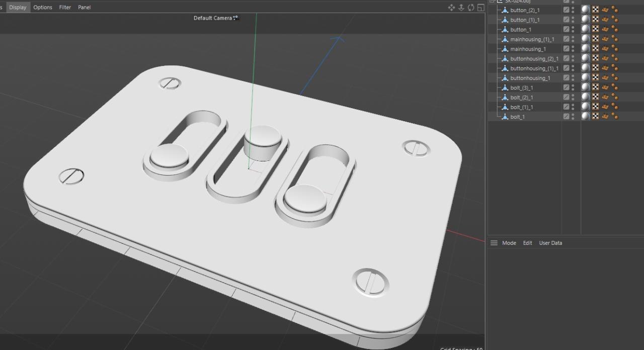Click the polygon object icon of mainhousing_1
Viewport: 644px width, 350px height.
pos(505,49)
